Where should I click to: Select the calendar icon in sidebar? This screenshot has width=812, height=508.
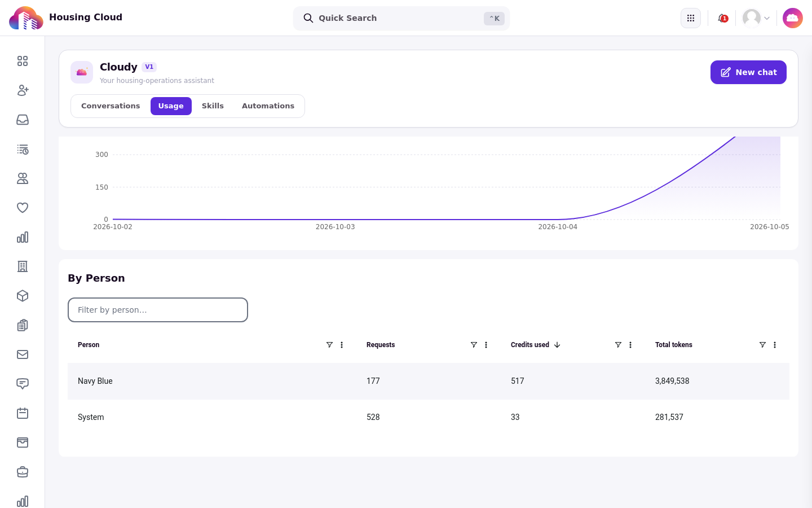(x=23, y=413)
